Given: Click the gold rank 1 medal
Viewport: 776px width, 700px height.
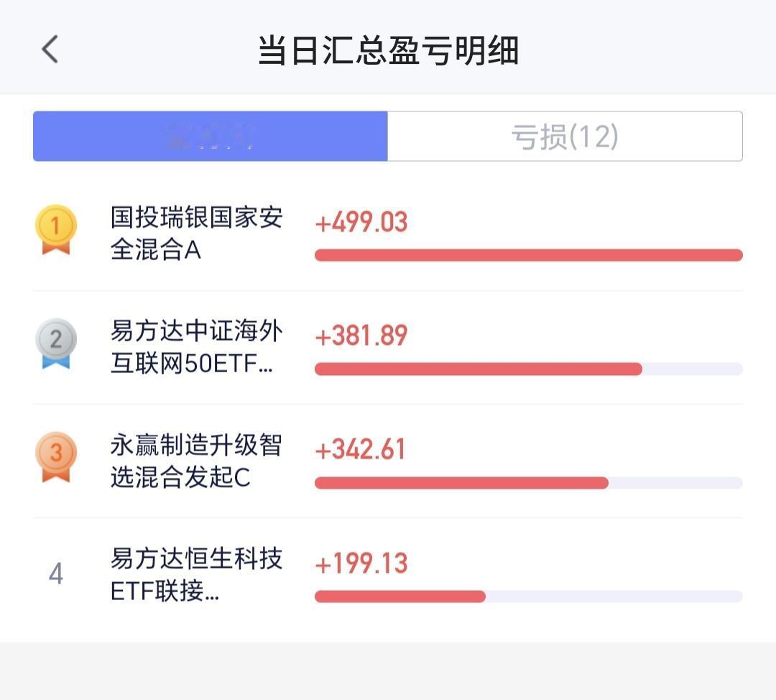Looking at the screenshot, I should [56, 230].
